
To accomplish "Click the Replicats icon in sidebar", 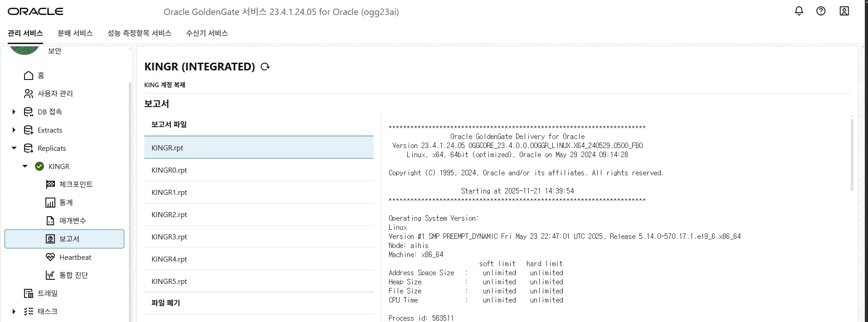I will click(29, 148).
